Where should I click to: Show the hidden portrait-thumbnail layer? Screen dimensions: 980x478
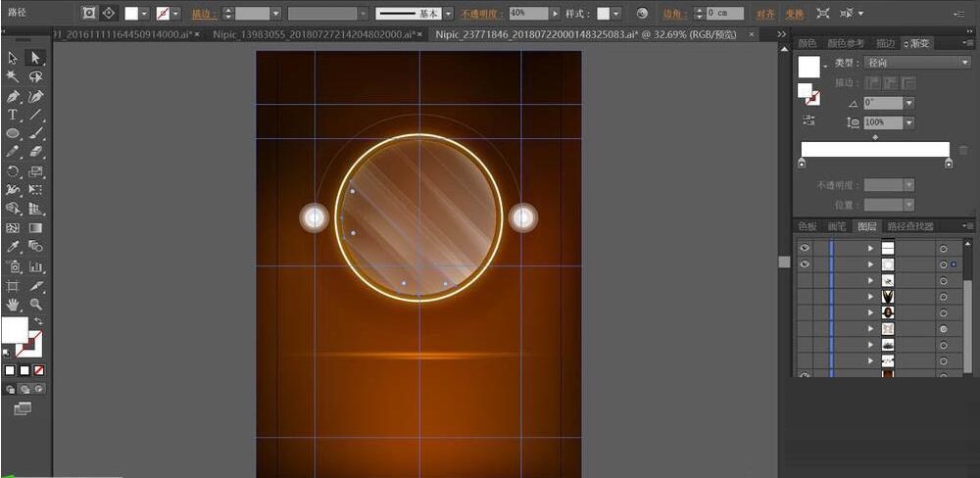[x=805, y=312]
